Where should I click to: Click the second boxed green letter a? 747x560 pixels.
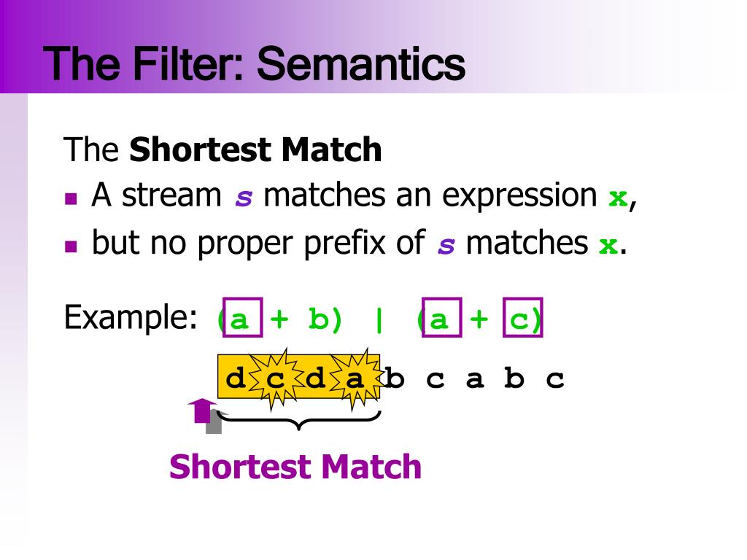coord(442,318)
